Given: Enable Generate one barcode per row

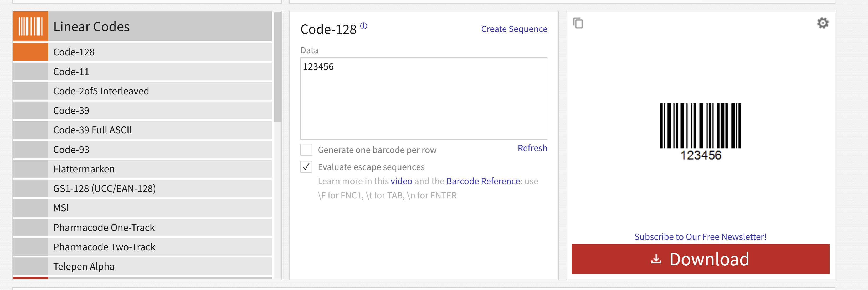Looking at the screenshot, I should coord(306,150).
